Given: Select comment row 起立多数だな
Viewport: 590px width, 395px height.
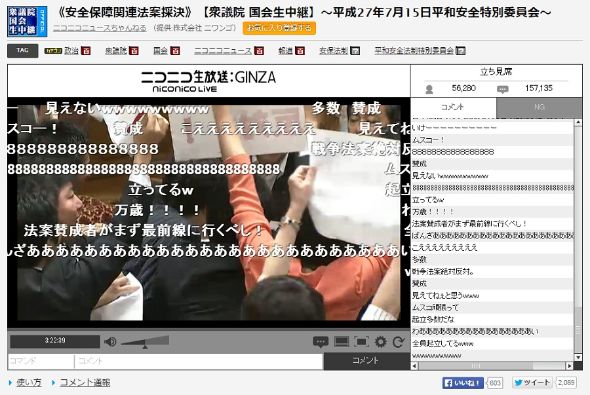Looking at the screenshot, I should click(492, 320).
